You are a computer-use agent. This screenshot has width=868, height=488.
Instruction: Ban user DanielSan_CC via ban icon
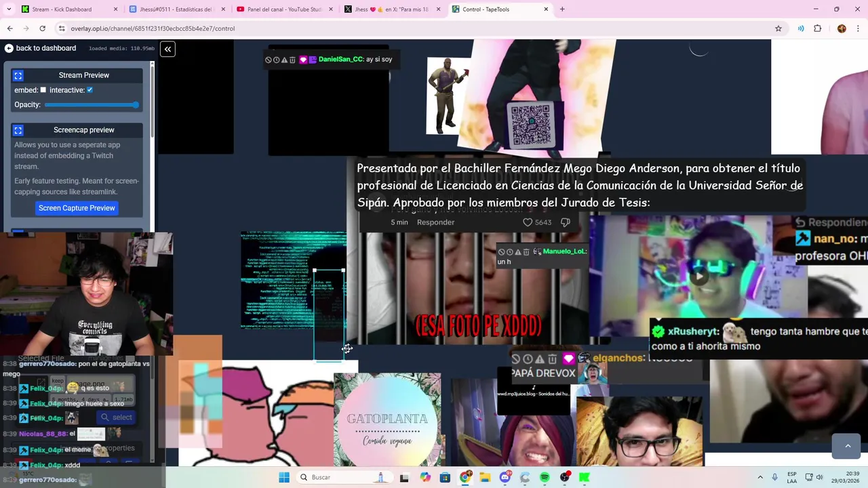click(x=269, y=60)
